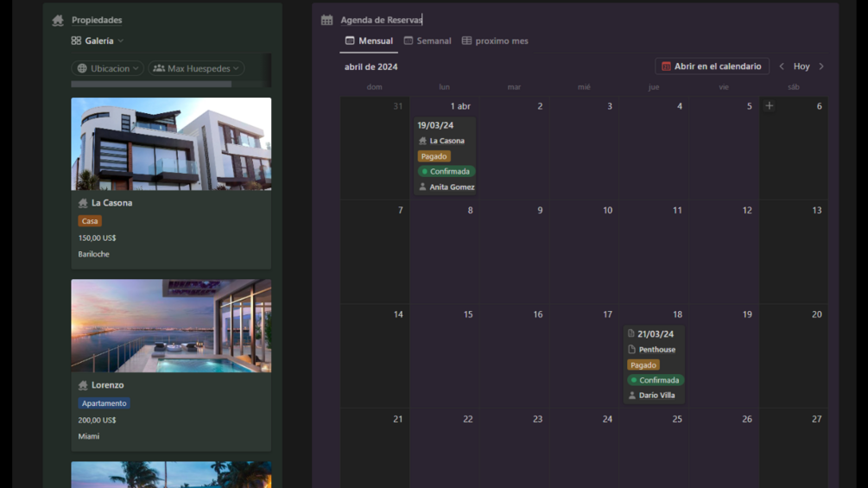Click person icon next to Anita Gomez
The height and width of the screenshot is (488, 868).
[x=422, y=187]
